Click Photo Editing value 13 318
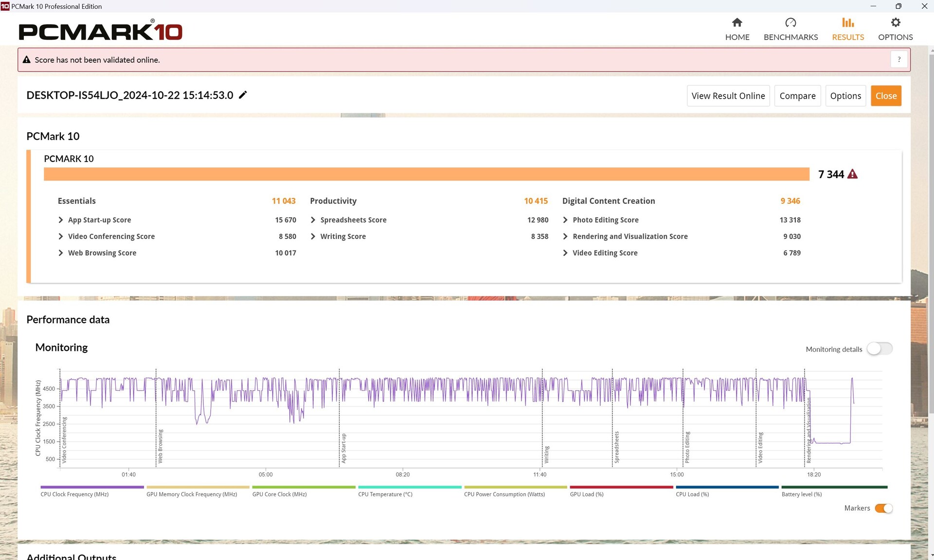This screenshot has width=934, height=560. 790,220
